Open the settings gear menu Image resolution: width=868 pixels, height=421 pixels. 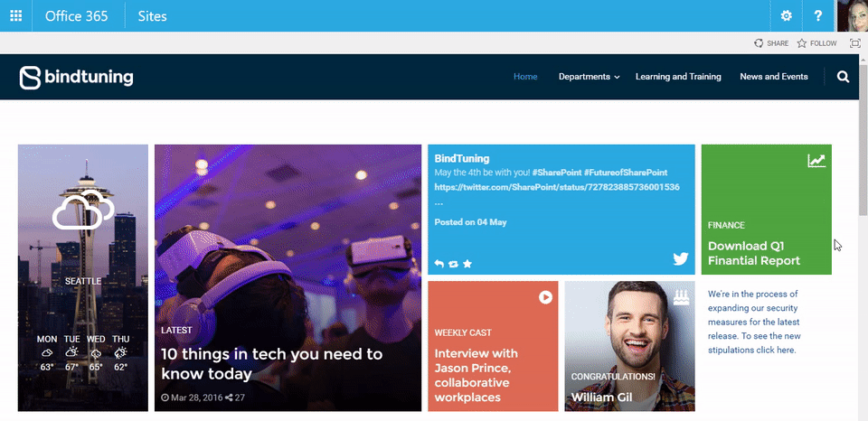point(786,15)
